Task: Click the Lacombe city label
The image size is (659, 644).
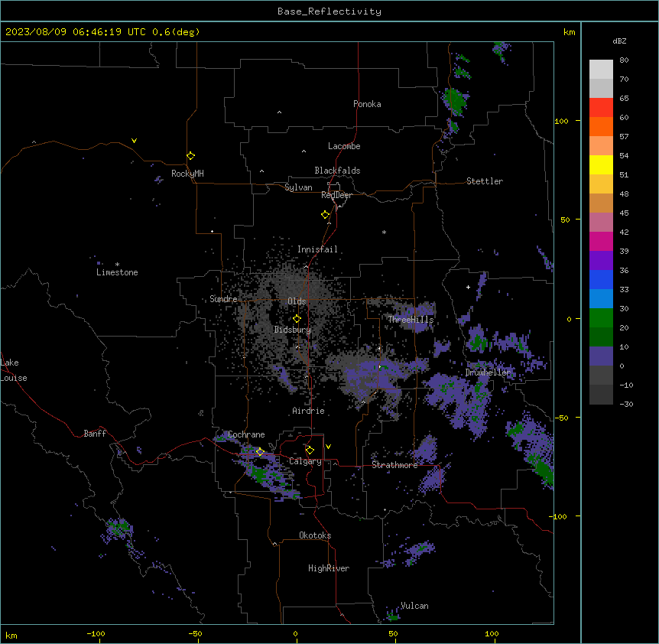Action: (344, 146)
